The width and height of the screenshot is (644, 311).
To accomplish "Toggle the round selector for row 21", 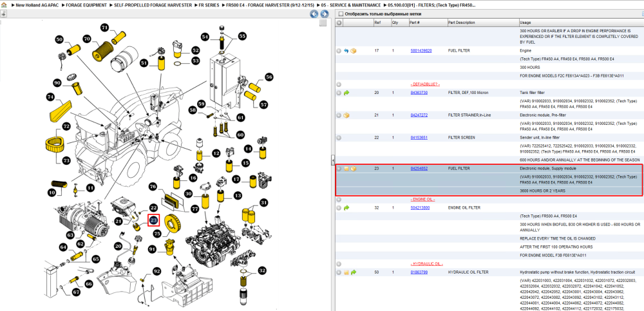I will (339, 115).
